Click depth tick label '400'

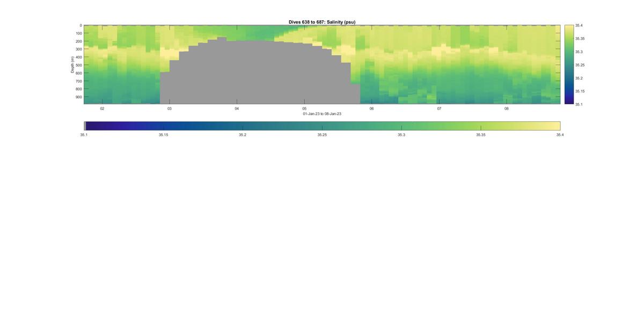pos(78,57)
